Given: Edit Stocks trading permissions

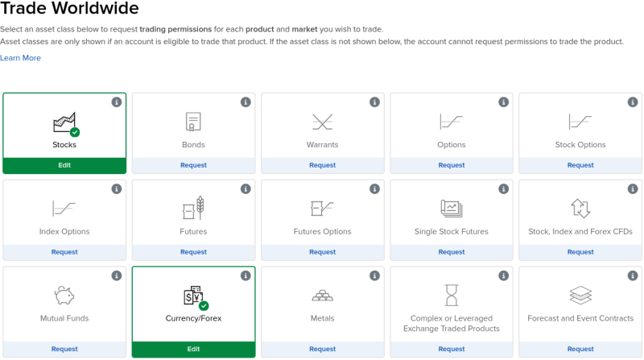Looking at the screenshot, I should [64, 165].
